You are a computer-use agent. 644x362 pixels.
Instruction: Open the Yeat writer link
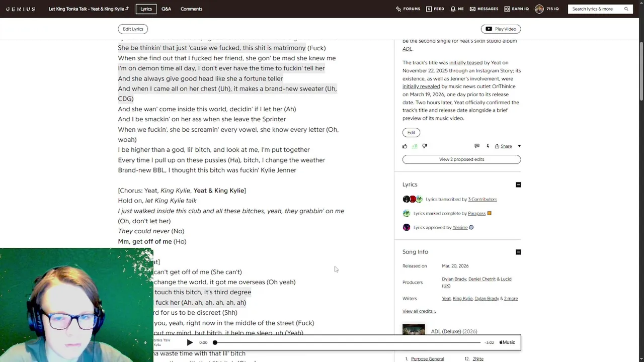(x=446, y=299)
